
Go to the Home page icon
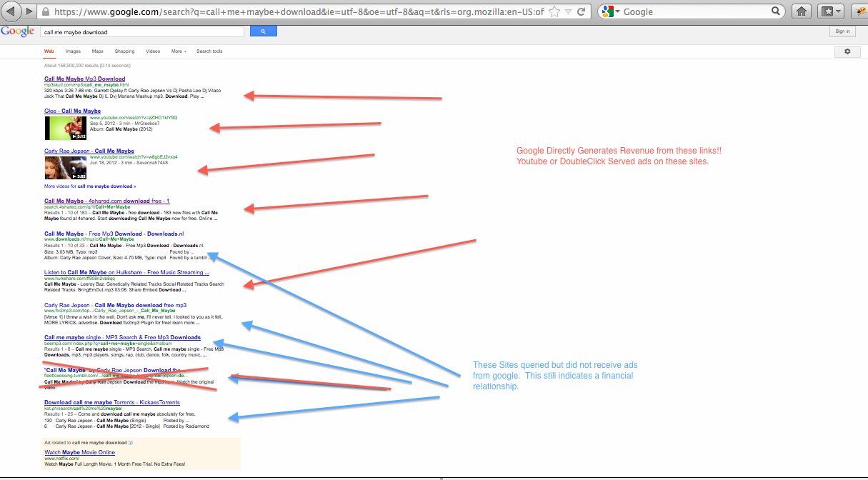pos(802,11)
